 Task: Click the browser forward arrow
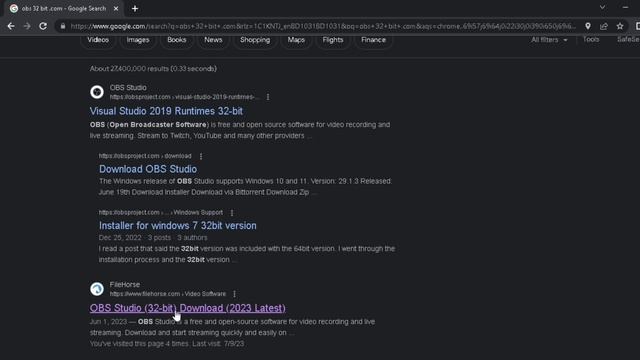click(27, 26)
